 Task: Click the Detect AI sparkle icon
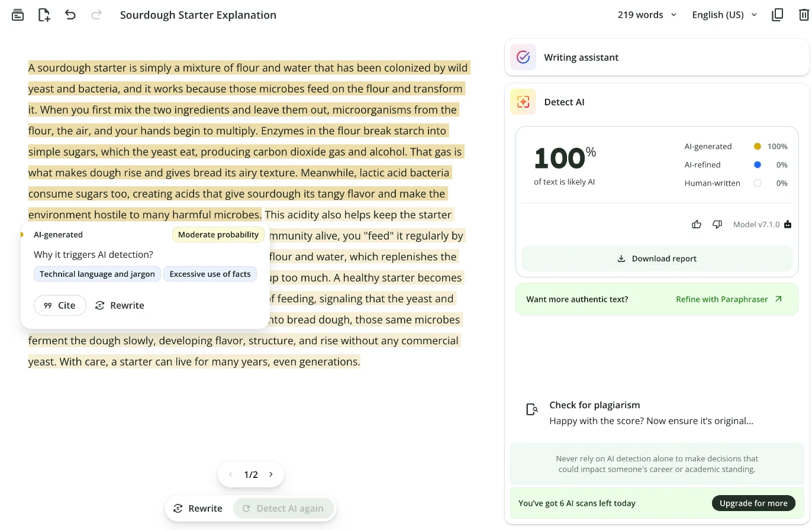523,102
